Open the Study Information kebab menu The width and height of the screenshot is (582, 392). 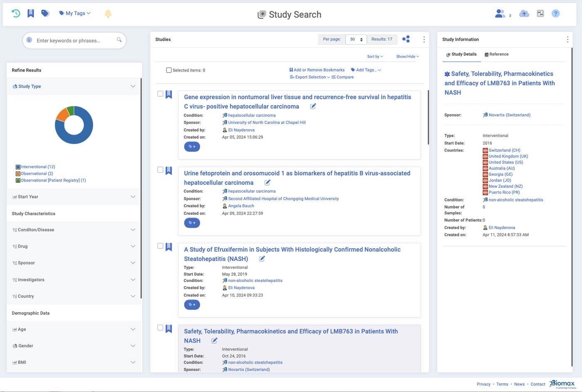coord(567,39)
